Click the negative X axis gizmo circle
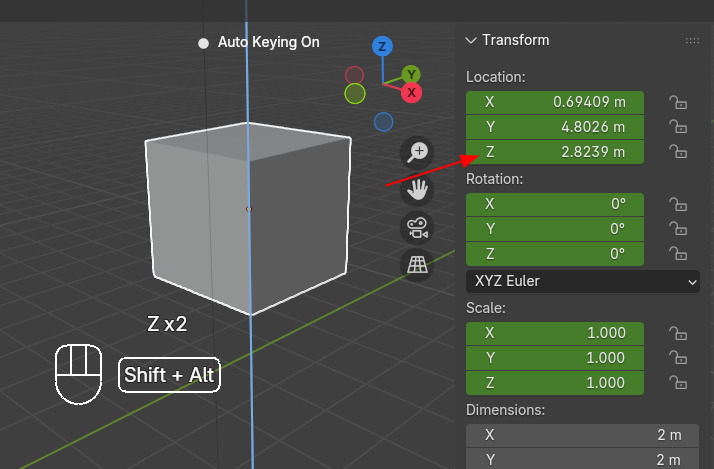Image resolution: width=714 pixels, height=469 pixels. pos(354,75)
